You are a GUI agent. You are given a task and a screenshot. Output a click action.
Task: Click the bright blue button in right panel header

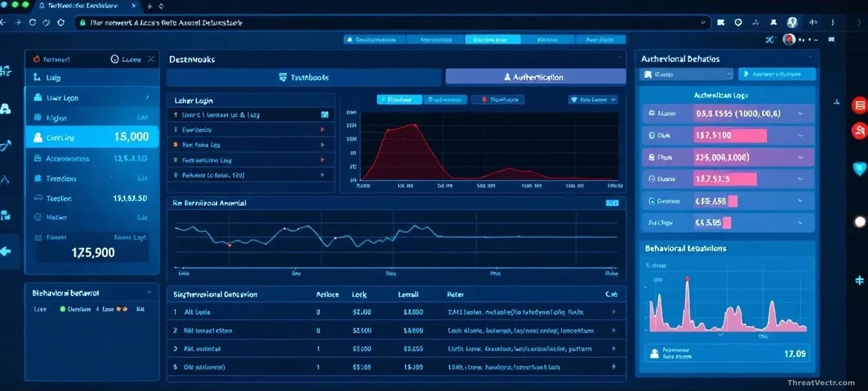777,74
